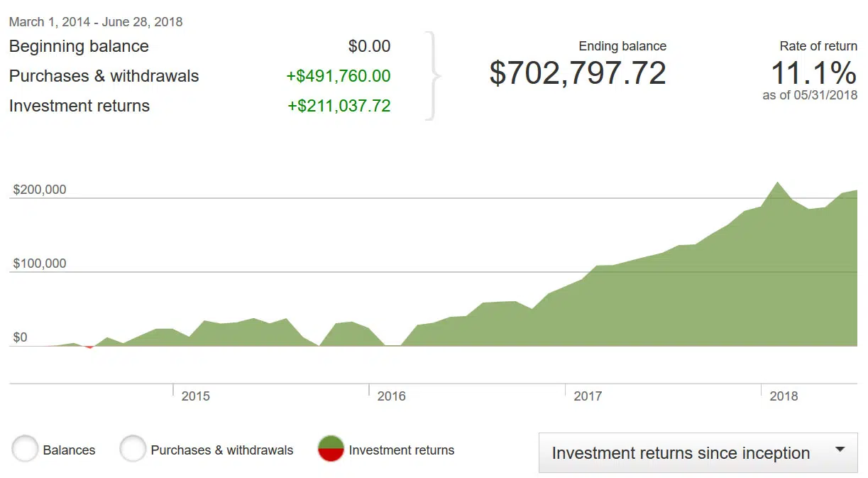
Task: Click the chart peak near early 2018
Action: (x=778, y=184)
